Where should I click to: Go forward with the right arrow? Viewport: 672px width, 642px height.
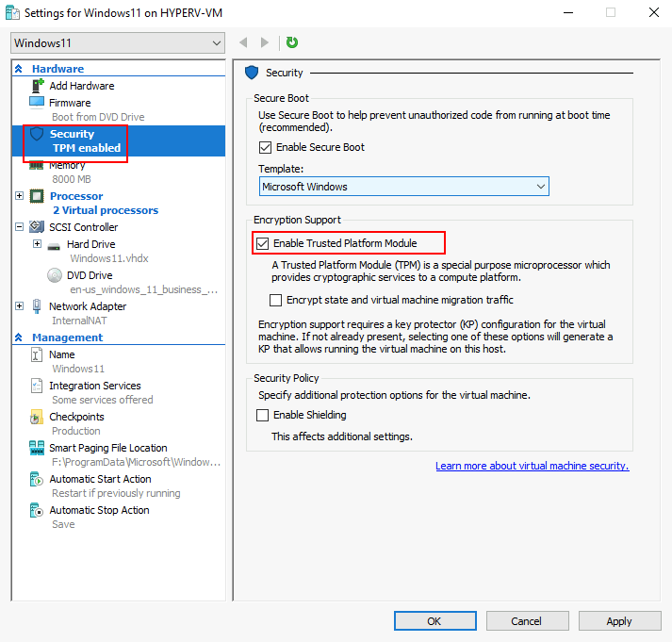(265, 42)
